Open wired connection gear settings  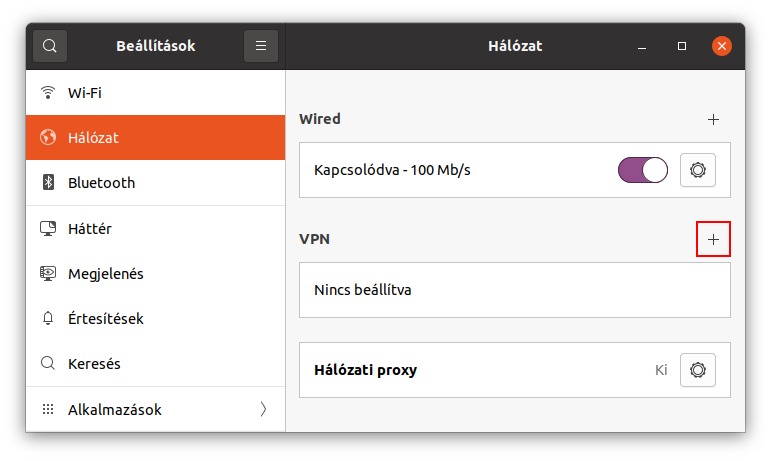pos(697,170)
